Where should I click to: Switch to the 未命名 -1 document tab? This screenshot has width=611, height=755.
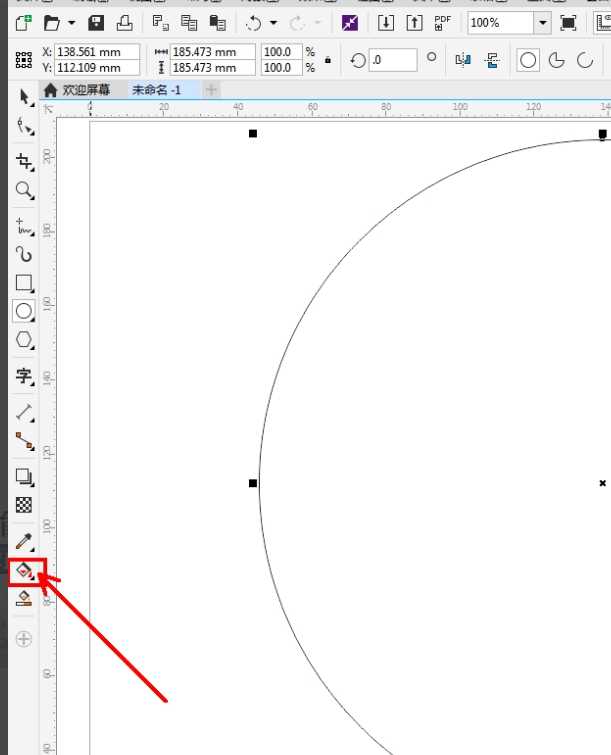(157, 90)
